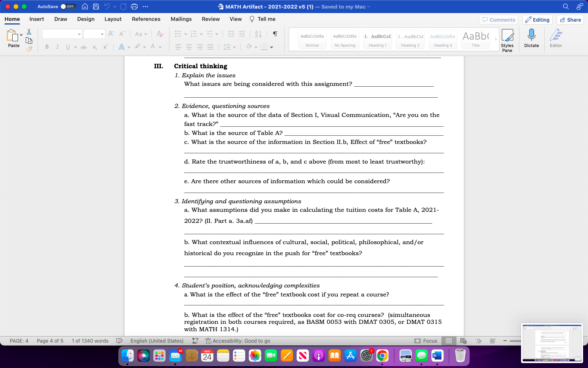Click the Share button
The width and height of the screenshot is (588, 368).
(570, 19)
